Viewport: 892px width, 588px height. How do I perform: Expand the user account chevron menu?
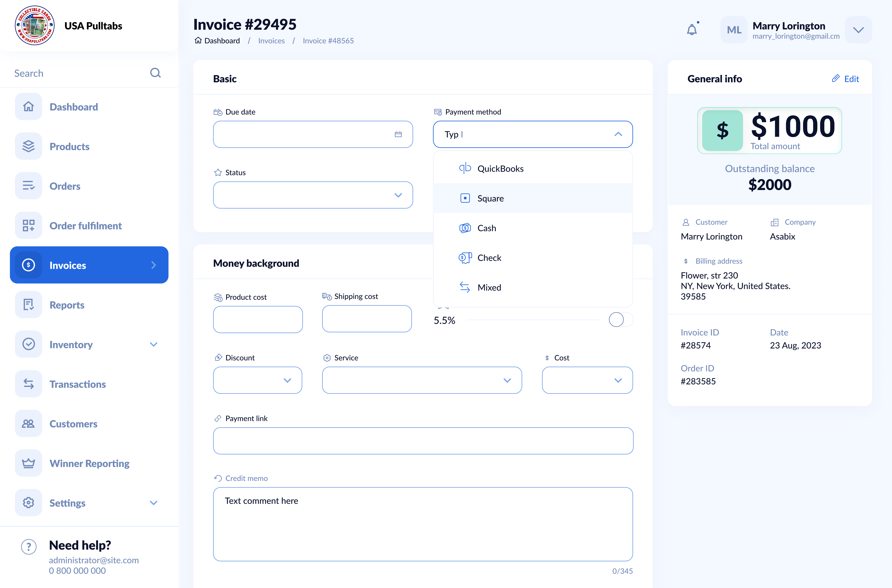point(858,30)
